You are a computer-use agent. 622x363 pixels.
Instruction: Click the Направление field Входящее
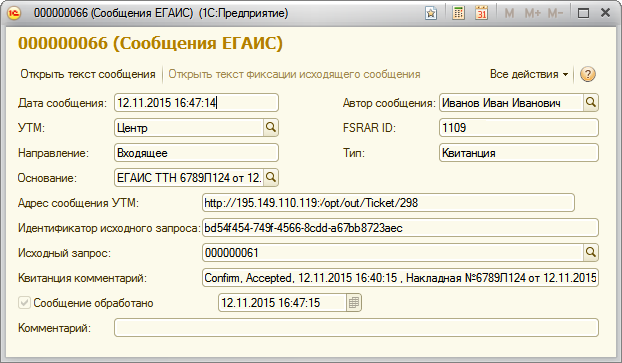point(196,153)
